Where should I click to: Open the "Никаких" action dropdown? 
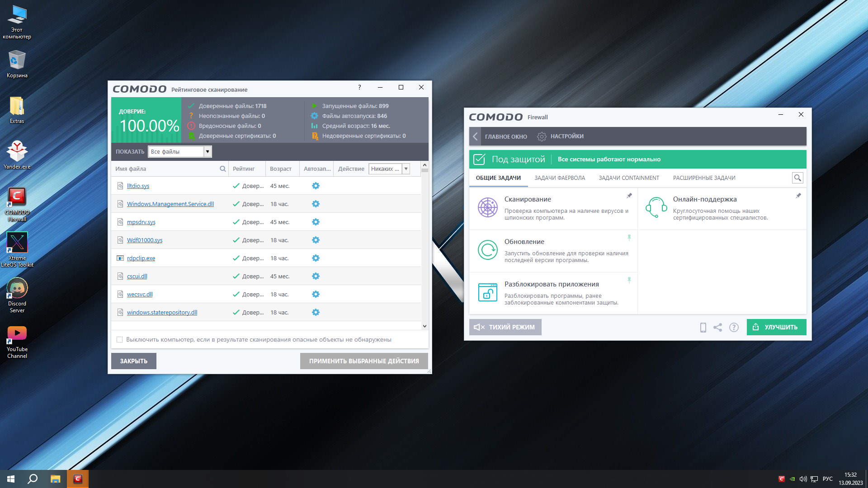(406, 169)
